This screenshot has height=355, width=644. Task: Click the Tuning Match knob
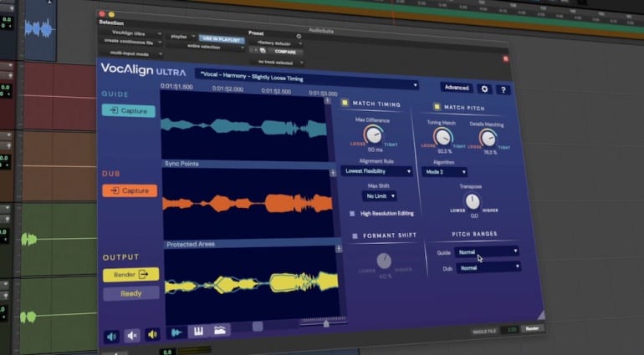[442, 137]
